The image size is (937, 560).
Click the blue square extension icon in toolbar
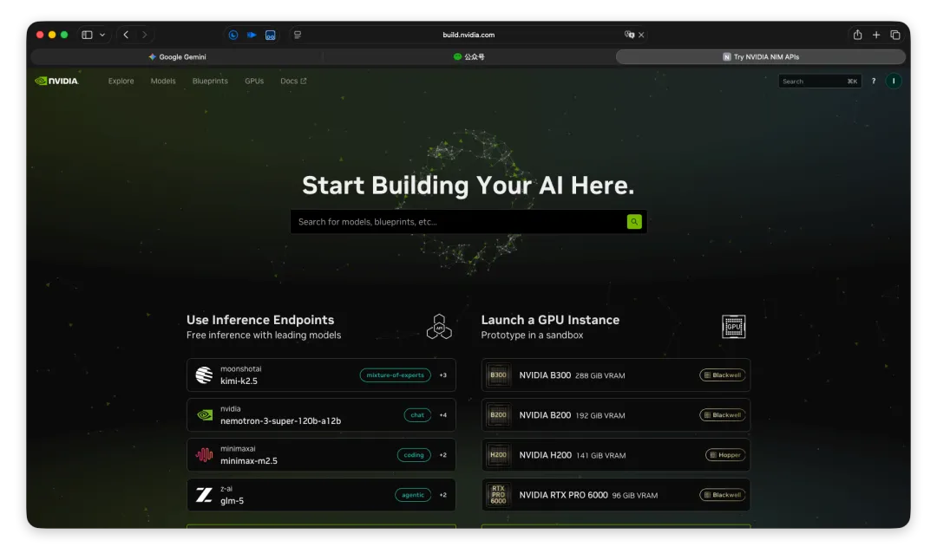(x=270, y=36)
